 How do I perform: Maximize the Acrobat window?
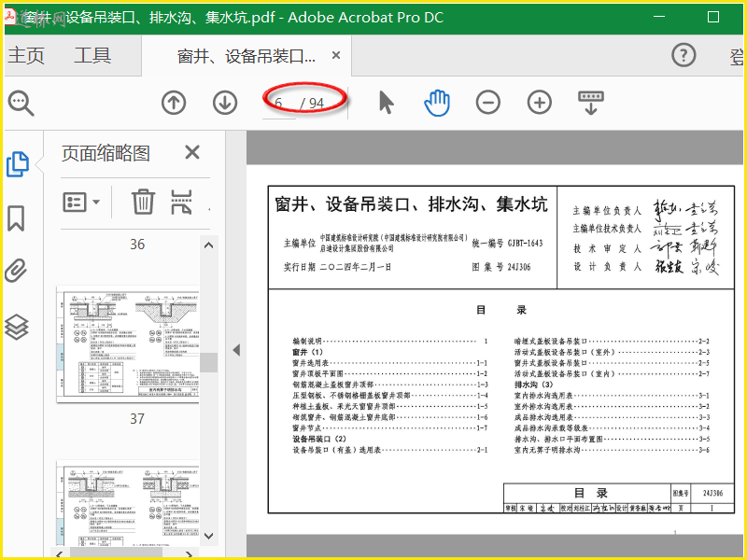click(713, 17)
